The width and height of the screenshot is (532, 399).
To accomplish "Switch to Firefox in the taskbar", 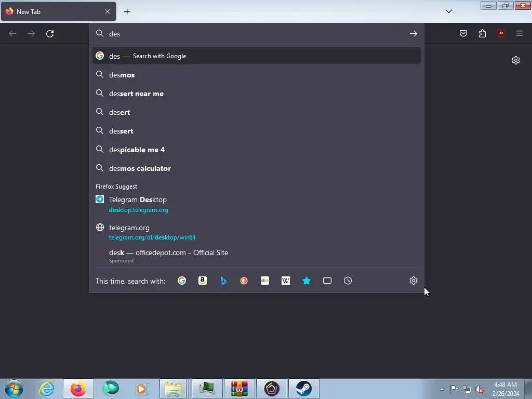I will (78, 389).
